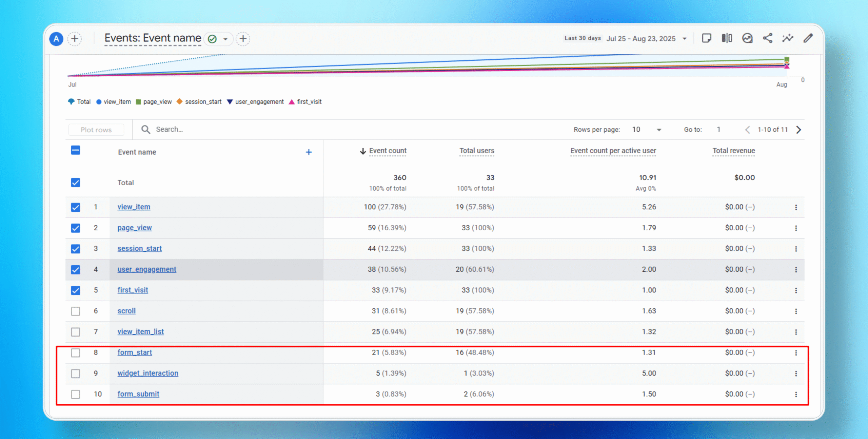The width and height of the screenshot is (868, 439).
Task: Open the page_view event link
Action: [135, 228]
